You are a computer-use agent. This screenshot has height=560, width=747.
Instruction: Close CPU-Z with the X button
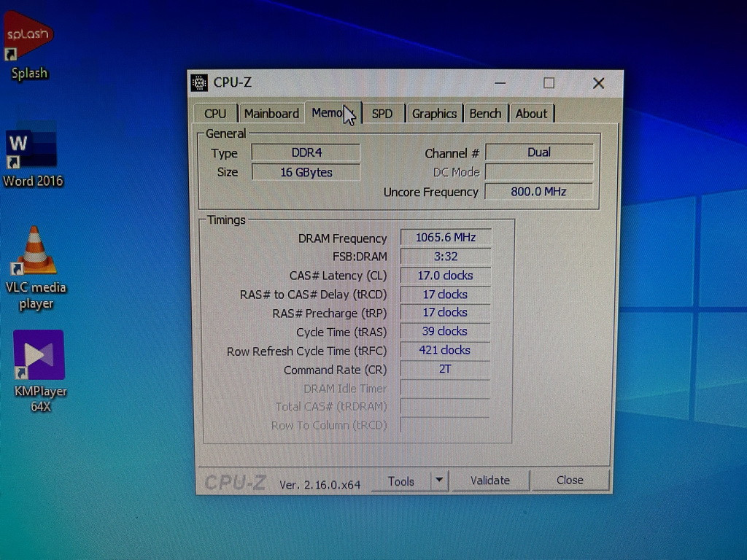point(598,83)
